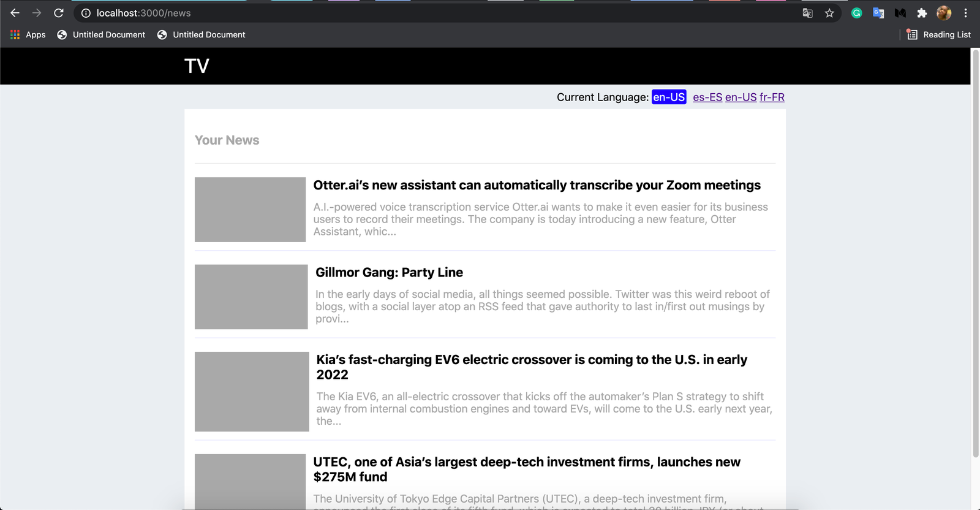This screenshot has height=510, width=980.
Task: Bookmark this page with the star icon
Action: [x=829, y=13]
